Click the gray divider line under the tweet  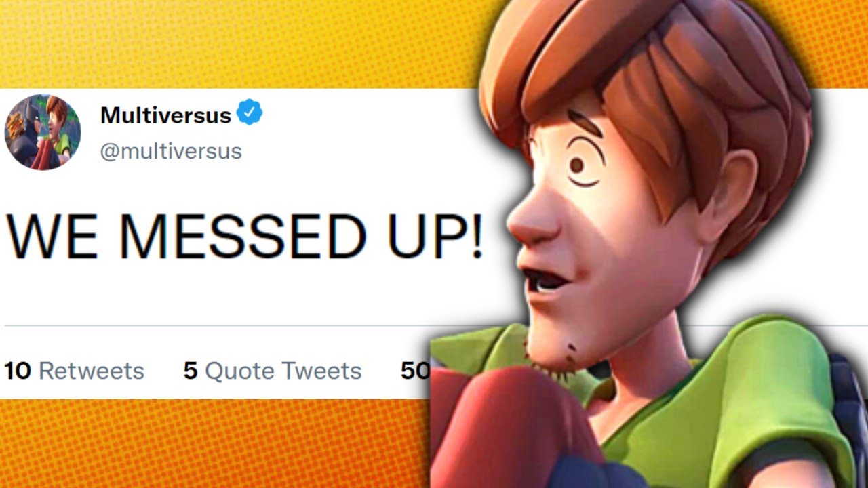pyautogui.click(x=217, y=326)
